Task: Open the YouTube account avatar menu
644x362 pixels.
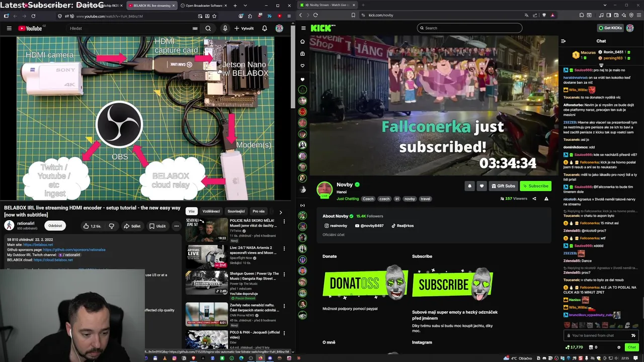Action: click(279, 28)
